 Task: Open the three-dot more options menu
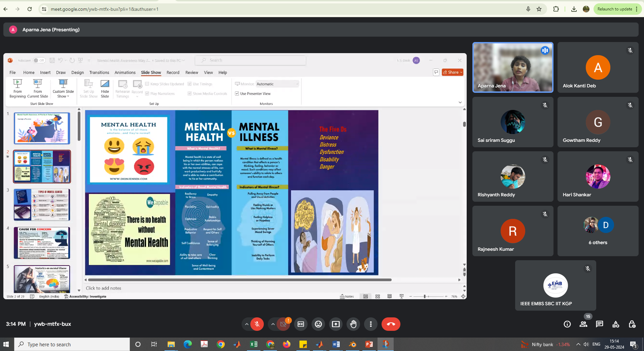371,324
